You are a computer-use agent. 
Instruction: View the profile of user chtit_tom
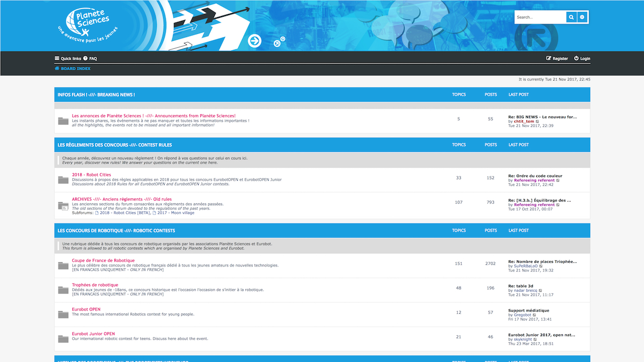(524, 121)
